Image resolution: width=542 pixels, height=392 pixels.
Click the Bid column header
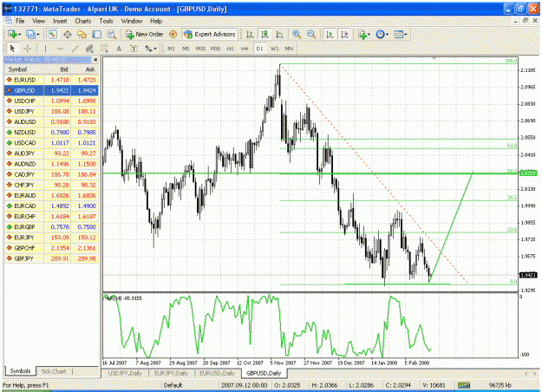(57, 69)
